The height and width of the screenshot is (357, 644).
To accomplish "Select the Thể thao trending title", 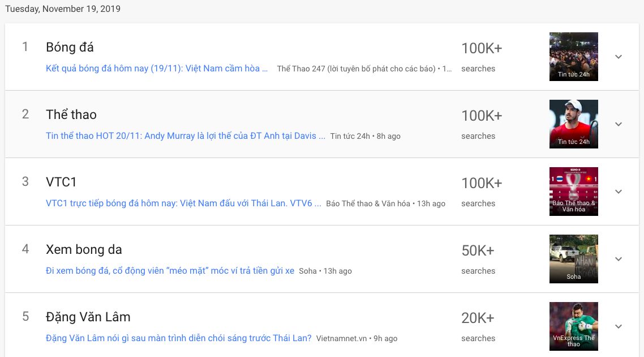I will (x=71, y=114).
